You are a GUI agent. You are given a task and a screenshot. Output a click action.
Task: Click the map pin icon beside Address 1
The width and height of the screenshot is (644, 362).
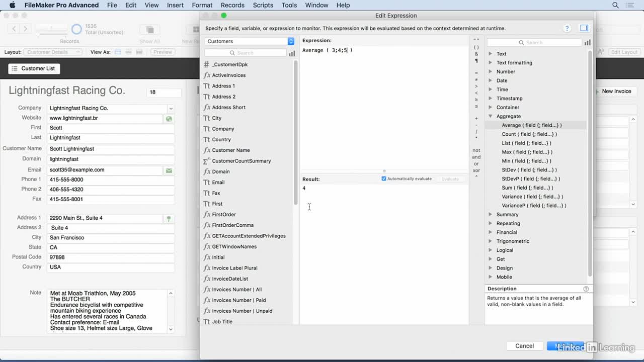[169, 219]
